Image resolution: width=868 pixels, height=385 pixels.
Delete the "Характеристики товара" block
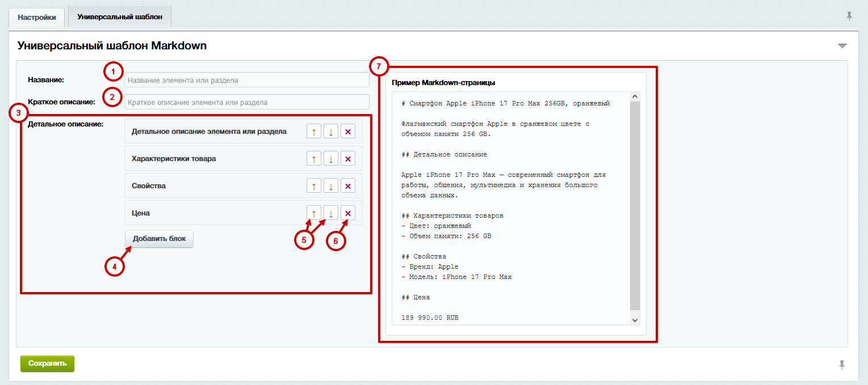(347, 158)
